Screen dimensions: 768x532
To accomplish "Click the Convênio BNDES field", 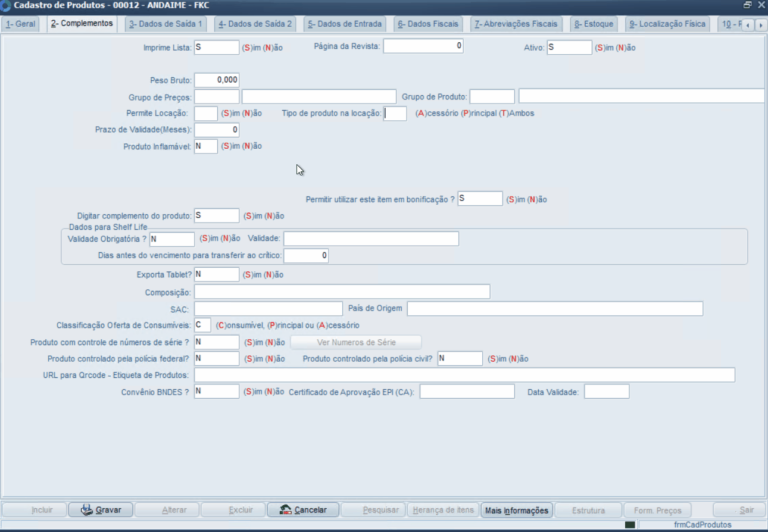I will click(x=217, y=392).
